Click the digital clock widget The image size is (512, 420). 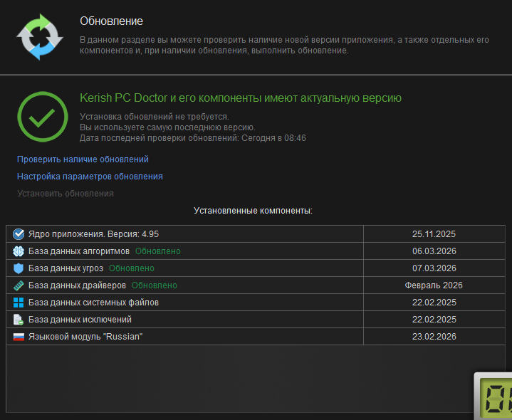pyautogui.click(x=493, y=396)
